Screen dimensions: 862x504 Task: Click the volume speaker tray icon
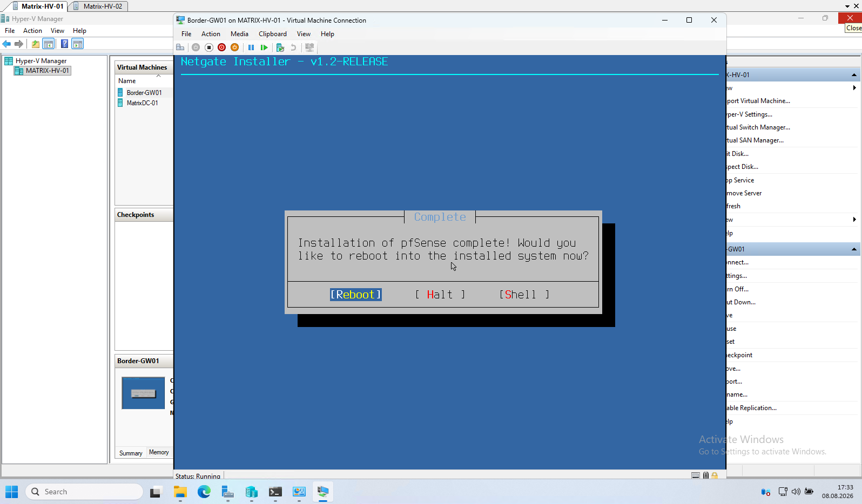click(x=796, y=492)
